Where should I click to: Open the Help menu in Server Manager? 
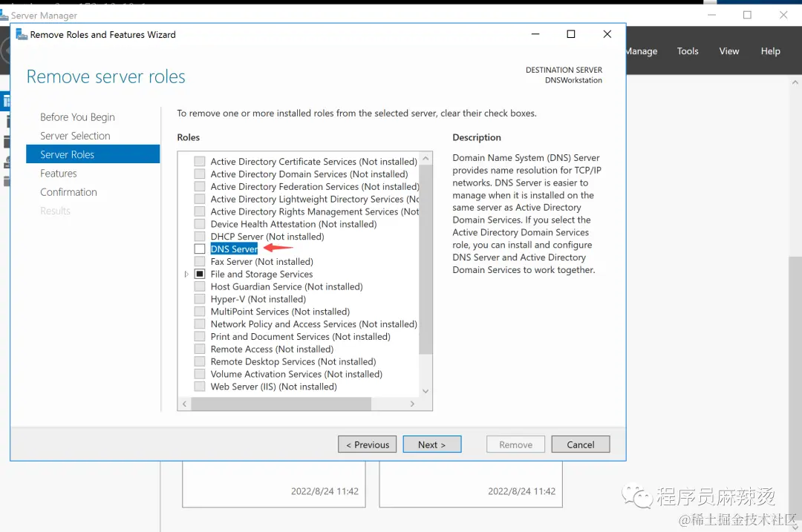(x=770, y=51)
